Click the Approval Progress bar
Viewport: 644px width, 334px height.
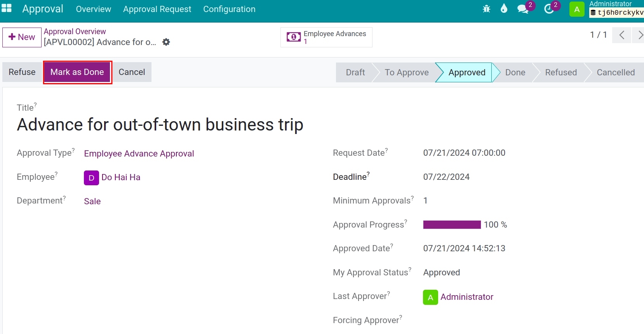click(x=452, y=225)
